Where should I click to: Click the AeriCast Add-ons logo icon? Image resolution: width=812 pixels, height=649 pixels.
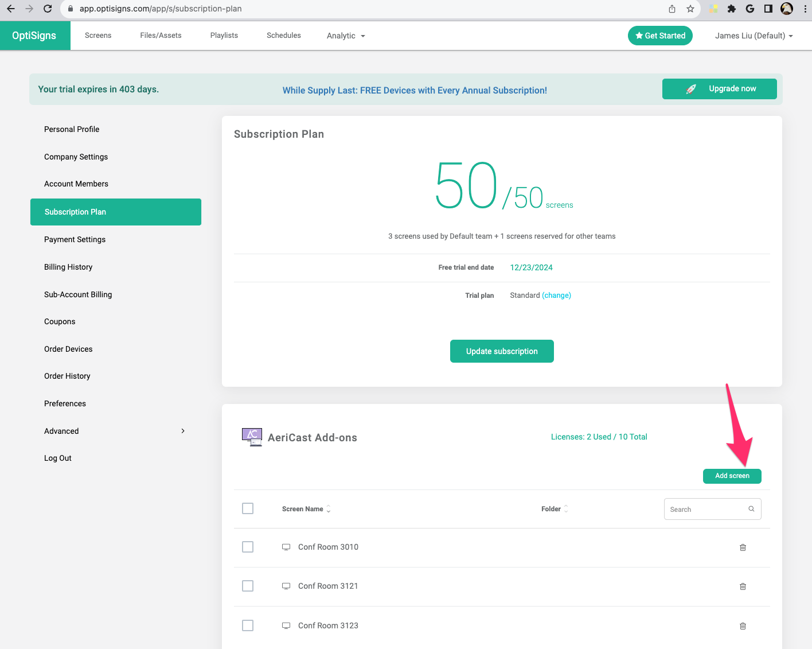click(252, 437)
